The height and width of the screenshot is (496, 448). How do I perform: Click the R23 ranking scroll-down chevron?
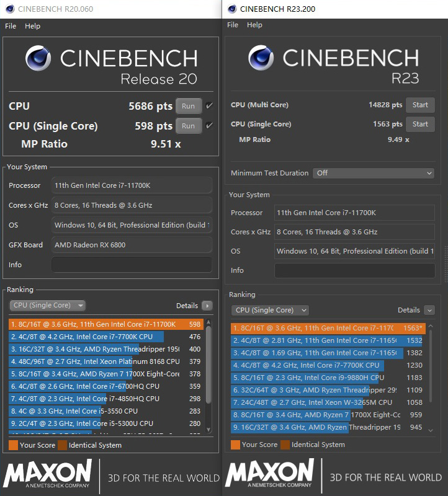430,430
